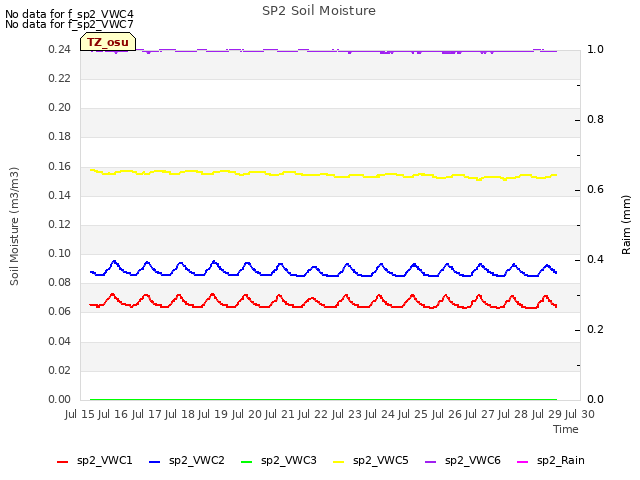Click the TZ_osu label box
The image size is (640, 480).
pyautogui.click(x=108, y=42)
